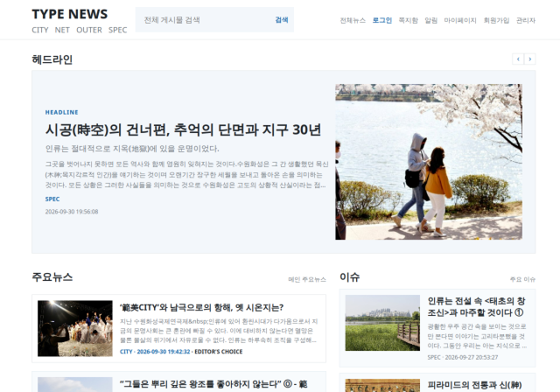Open headline article 시공(時空)의 건너편

pyautogui.click(x=183, y=129)
